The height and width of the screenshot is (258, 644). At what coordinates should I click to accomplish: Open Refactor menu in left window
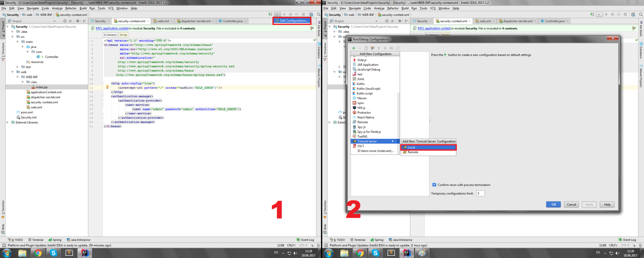71,8
